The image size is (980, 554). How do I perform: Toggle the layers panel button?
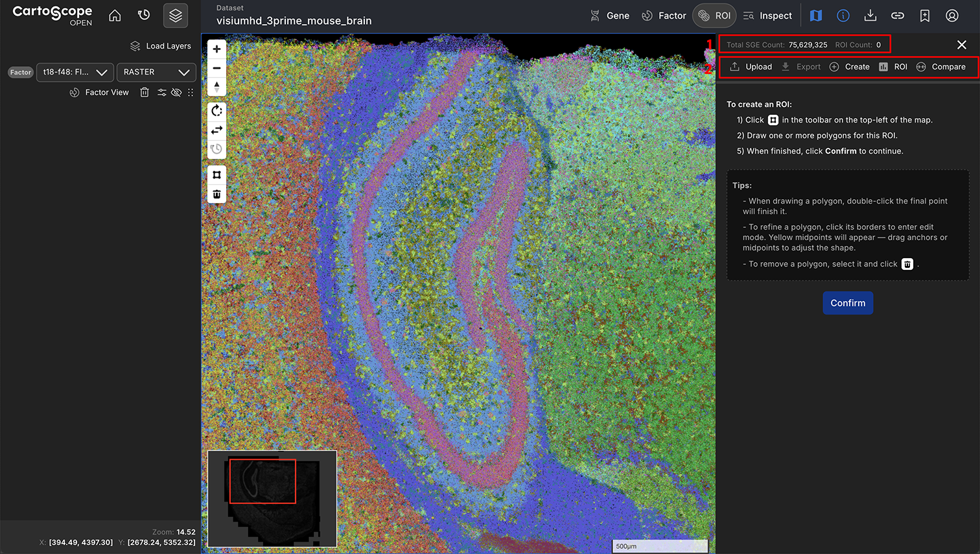[x=176, y=16]
